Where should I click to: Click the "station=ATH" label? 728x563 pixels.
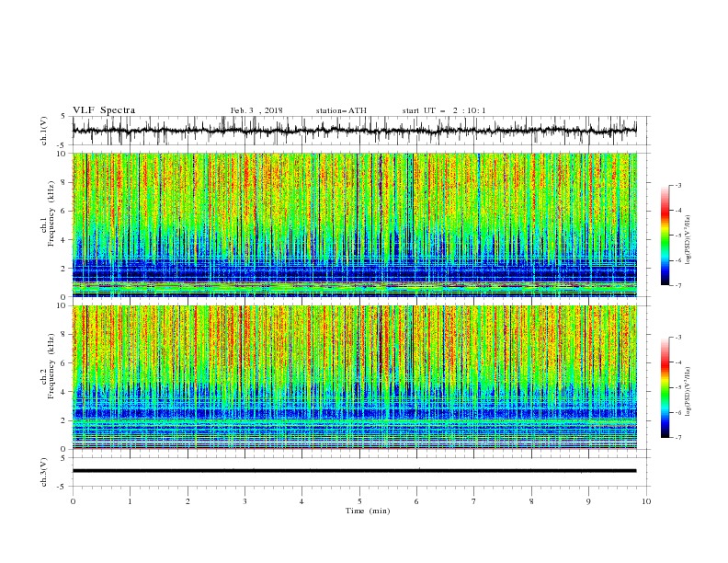point(341,110)
